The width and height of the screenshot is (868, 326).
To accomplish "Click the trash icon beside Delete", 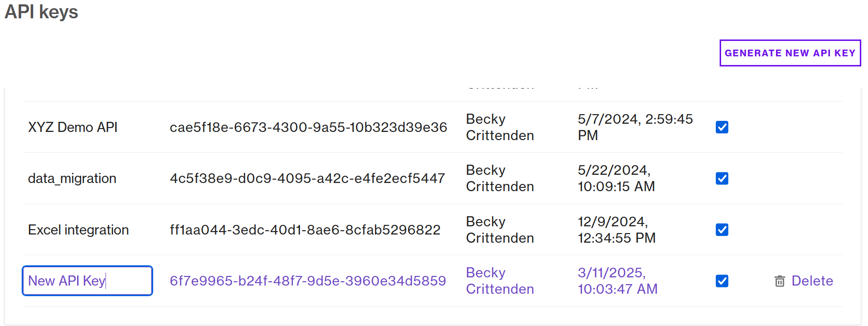I will point(779,281).
